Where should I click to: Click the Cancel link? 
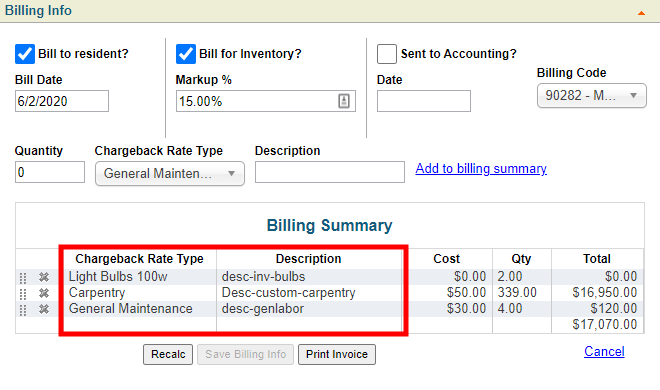[x=604, y=351]
